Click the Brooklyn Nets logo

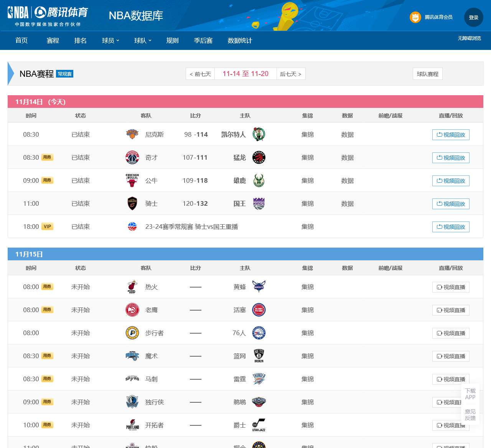click(x=259, y=356)
